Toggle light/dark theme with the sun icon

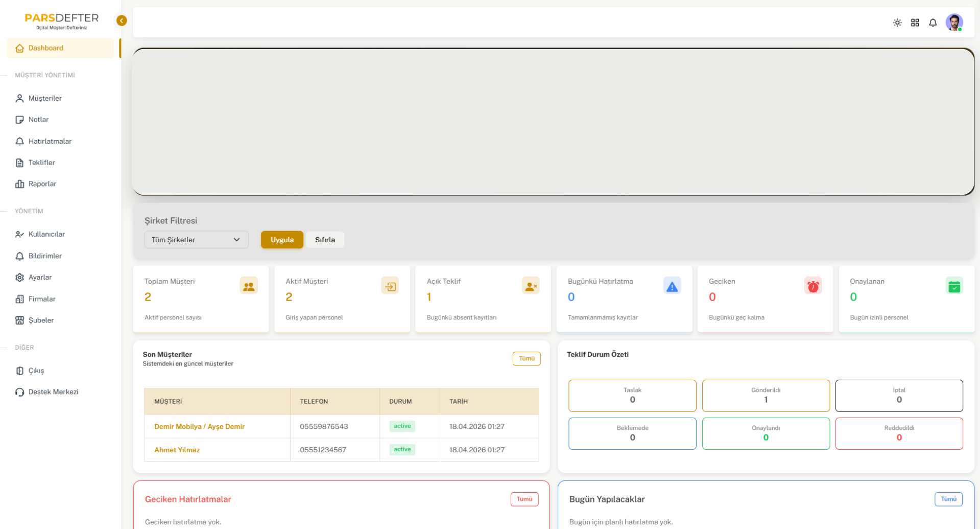pyautogui.click(x=897, y=22)
